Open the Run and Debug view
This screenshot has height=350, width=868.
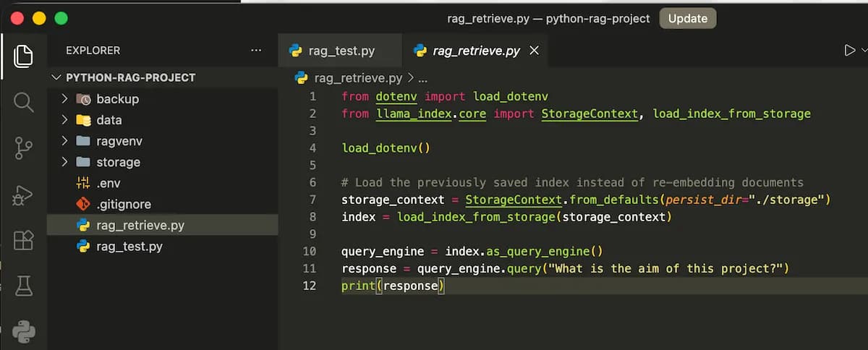[x=23, y=195]
